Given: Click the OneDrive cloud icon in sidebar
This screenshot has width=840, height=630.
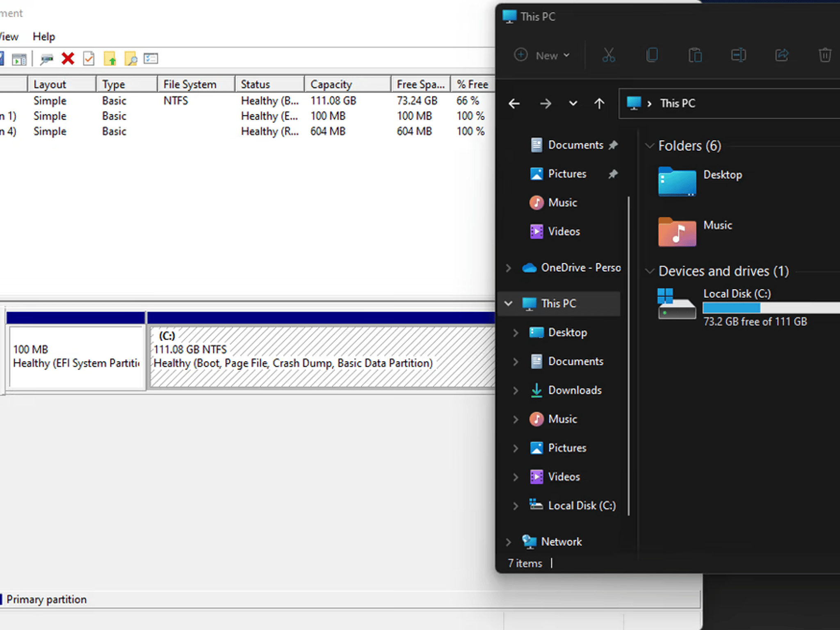Looking at the screenshot, I should [x=529, y=268].
